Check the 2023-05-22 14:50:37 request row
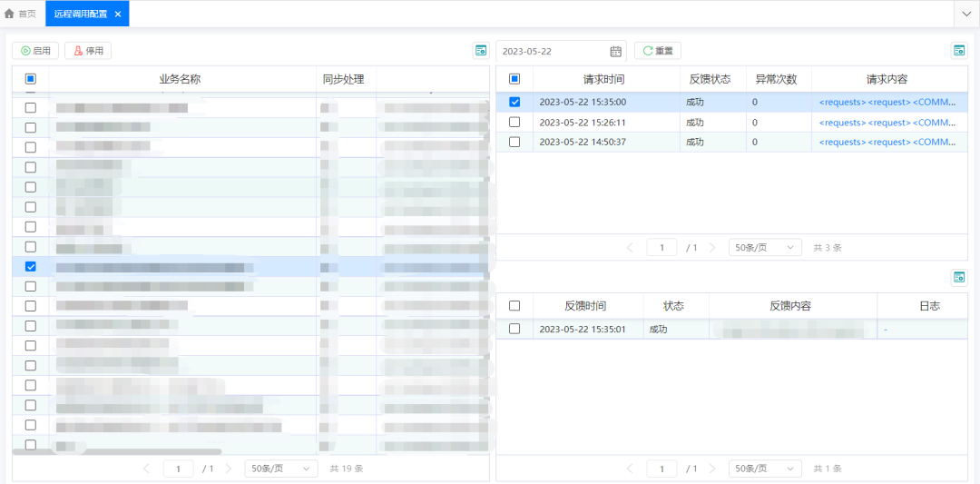 [514, 142]
